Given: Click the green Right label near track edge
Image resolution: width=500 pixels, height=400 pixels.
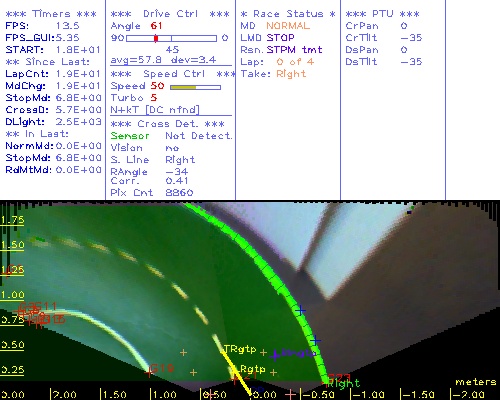Looking at the screenshot, I should (344, 383).
